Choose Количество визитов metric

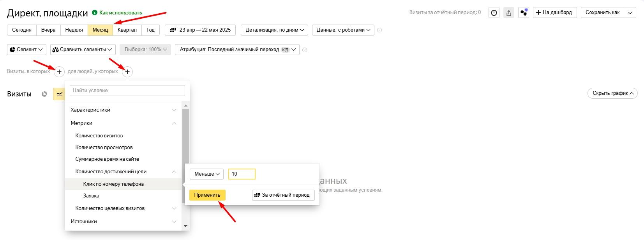point(99,136)
